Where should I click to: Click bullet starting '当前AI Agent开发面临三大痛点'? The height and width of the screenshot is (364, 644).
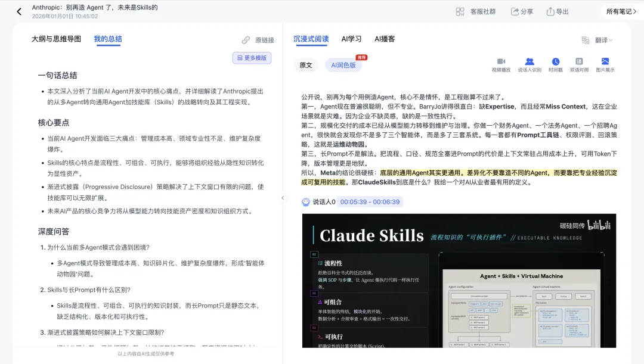coord(154,144)
